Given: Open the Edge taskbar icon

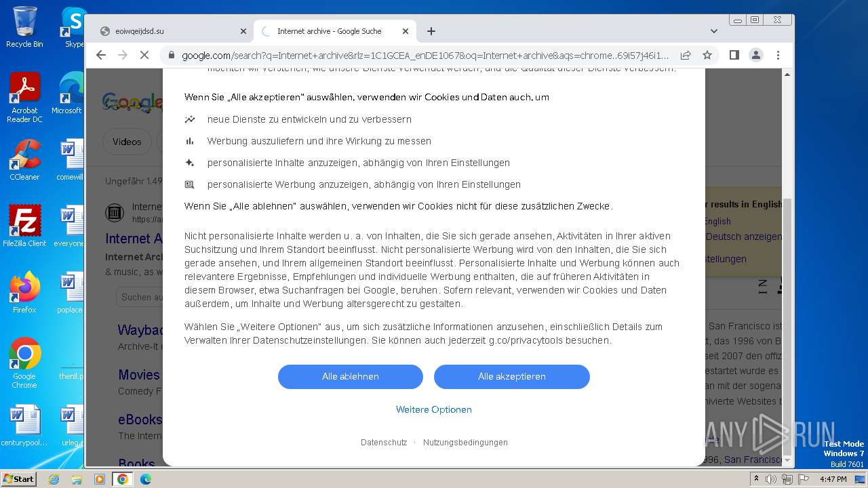Looking at the screenshot, I should 146,479.
